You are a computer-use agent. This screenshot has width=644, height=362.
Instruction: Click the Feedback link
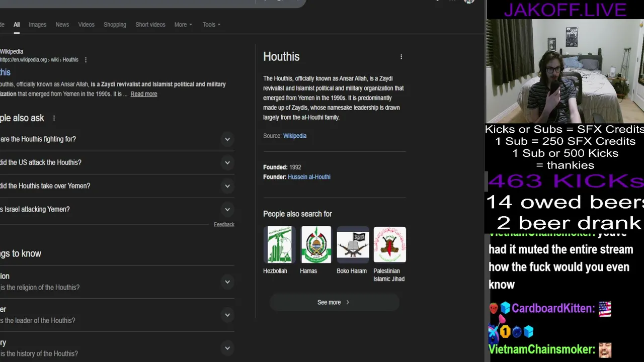pyautogui.click(x=224, y=225)
